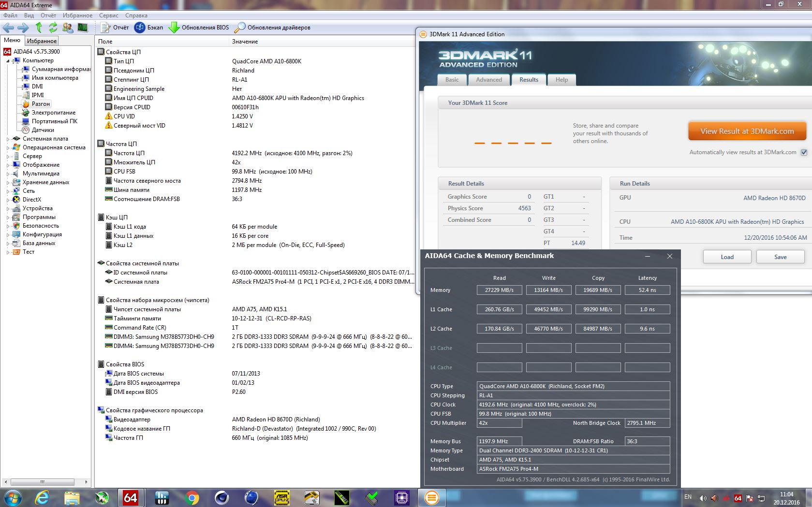812x507 pixels.
Task: Expand the Отображение tree node
Action: [x=8, y=165]
